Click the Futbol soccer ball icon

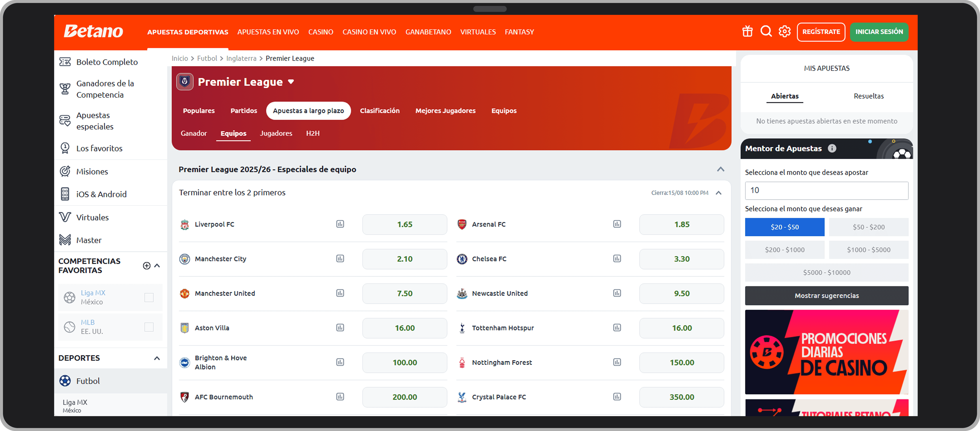[x=65, y=381]
